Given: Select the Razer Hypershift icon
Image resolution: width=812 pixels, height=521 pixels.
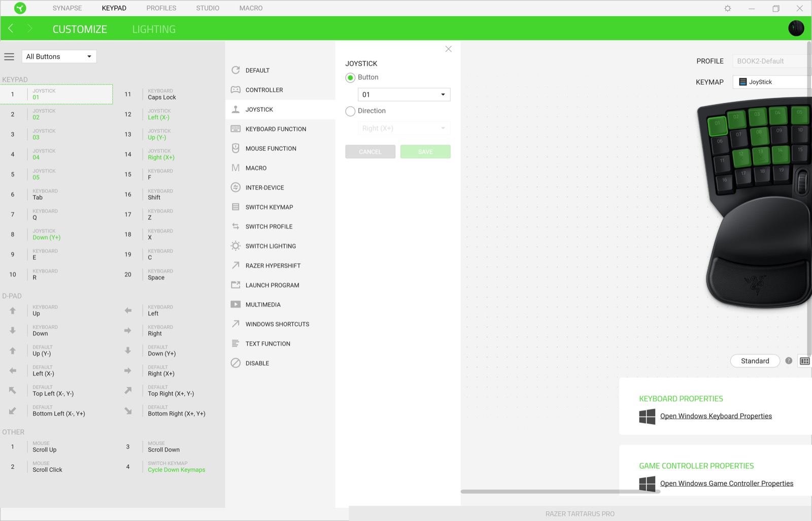Looking at the screenshot, I should [x=235, y=265].
